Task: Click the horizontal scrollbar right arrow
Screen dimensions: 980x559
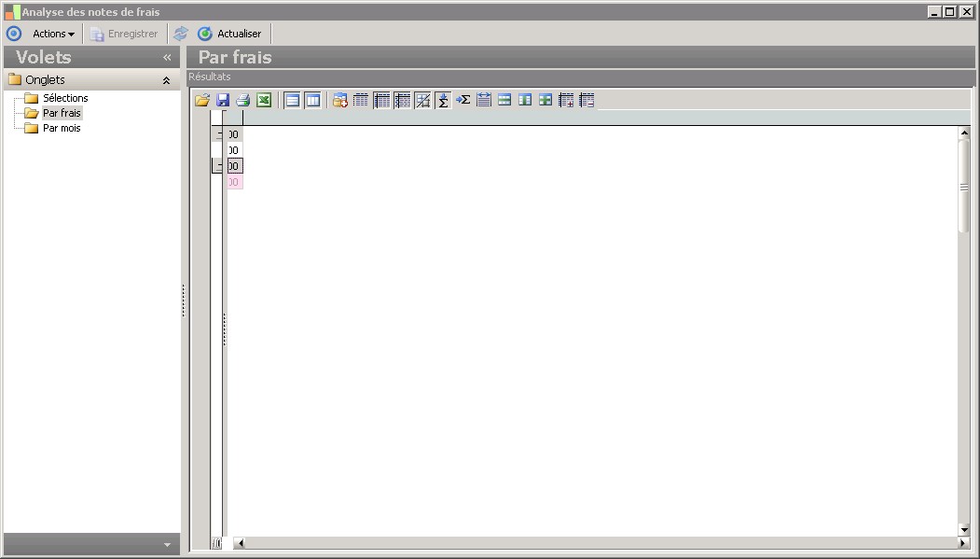Action: [963, 543]
